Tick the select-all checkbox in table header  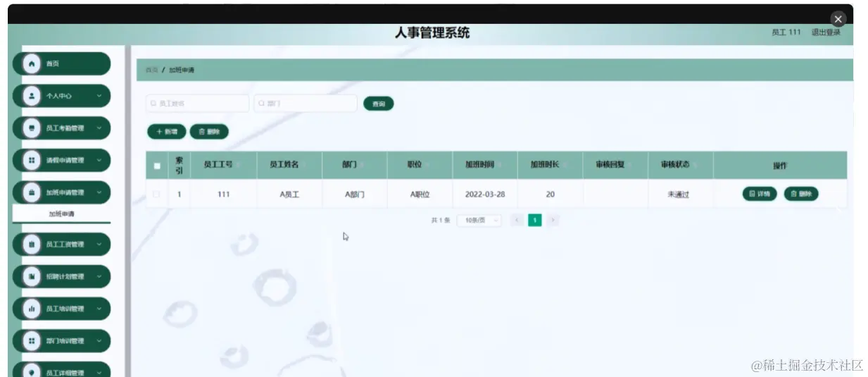pyautogui.click(x=156, y=166)
